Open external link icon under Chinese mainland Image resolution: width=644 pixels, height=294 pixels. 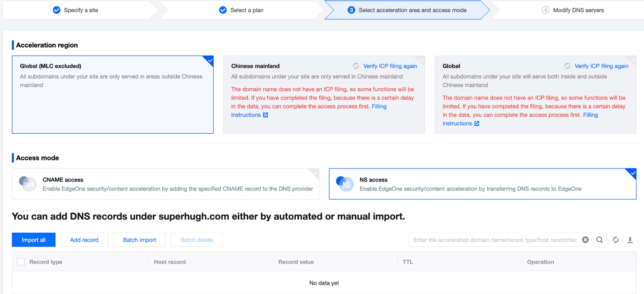[265, 115]
